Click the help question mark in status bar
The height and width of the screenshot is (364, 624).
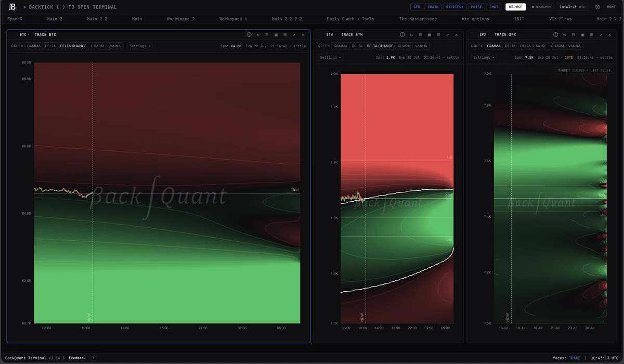(93, 358)
